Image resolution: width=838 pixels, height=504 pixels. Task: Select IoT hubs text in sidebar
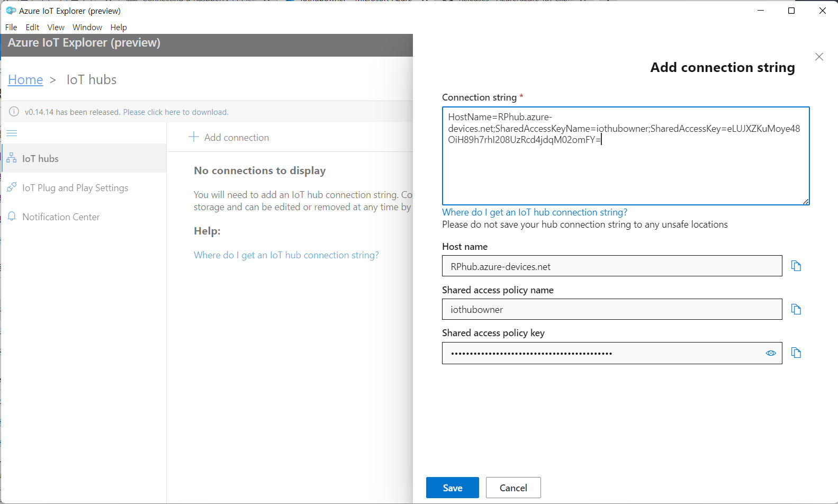tap(40, 158)
